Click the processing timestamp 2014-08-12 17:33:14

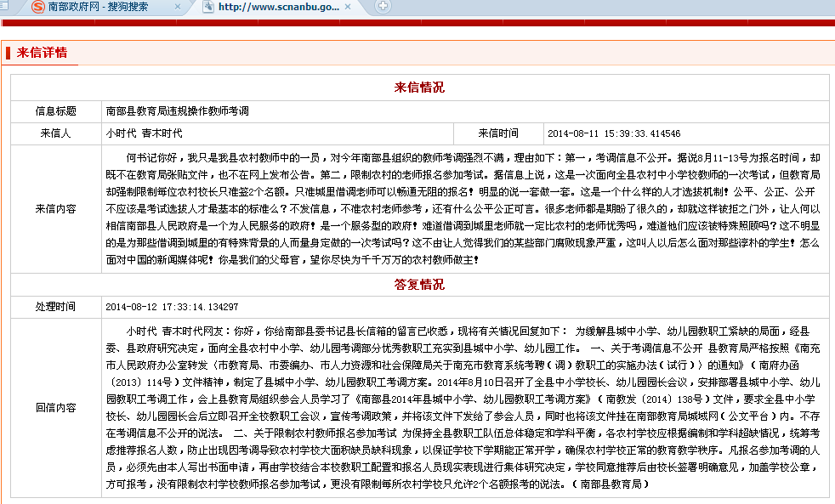pyautogui.click(x=172, y=307)
